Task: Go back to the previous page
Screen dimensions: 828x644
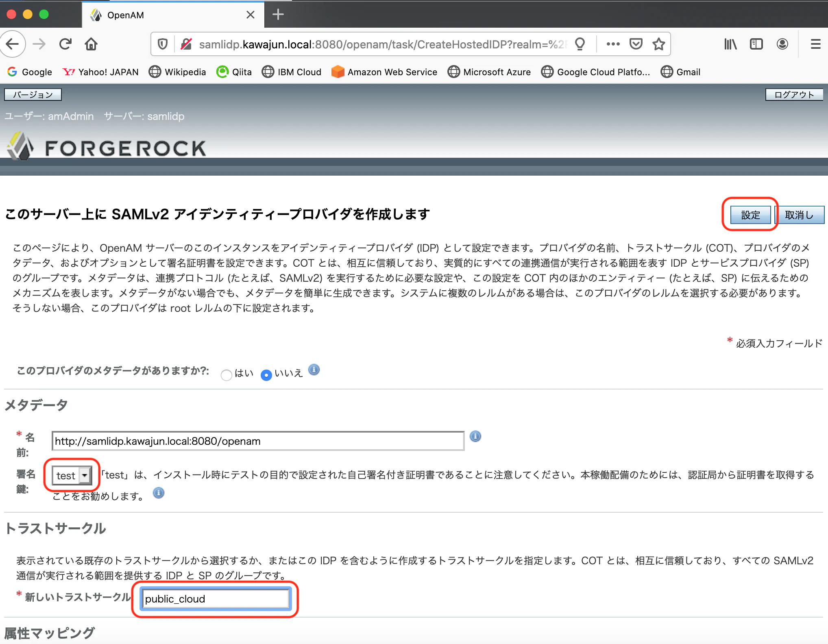Action: pos(12,44)
